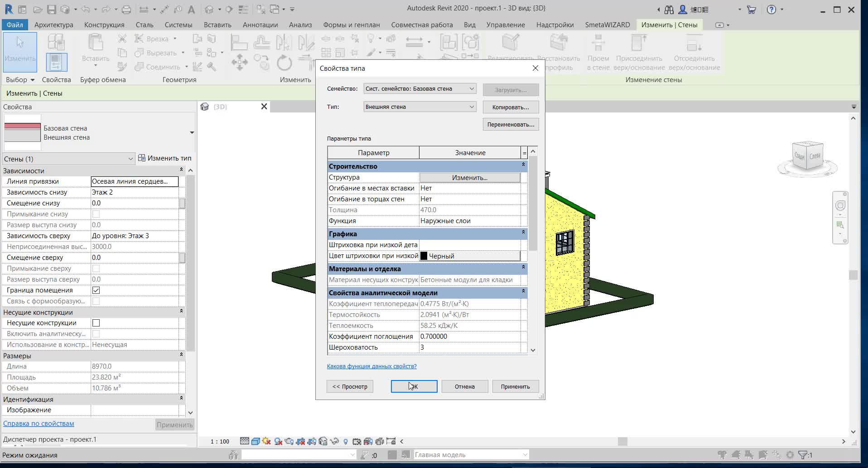The height and width of the screenshot is (468, 868).
Task: Toggle the Properties palette icon
Action: pyautogui.click(x=56, y=62)
